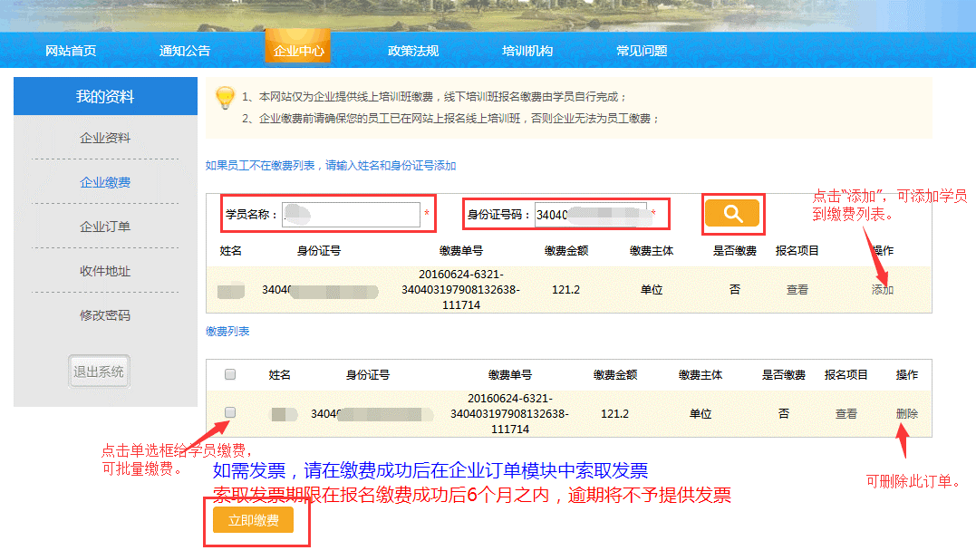The height and width of the screenshot is (560, 976).
Task: Open 培训机构 navigation item
Action: pos(527,51)
